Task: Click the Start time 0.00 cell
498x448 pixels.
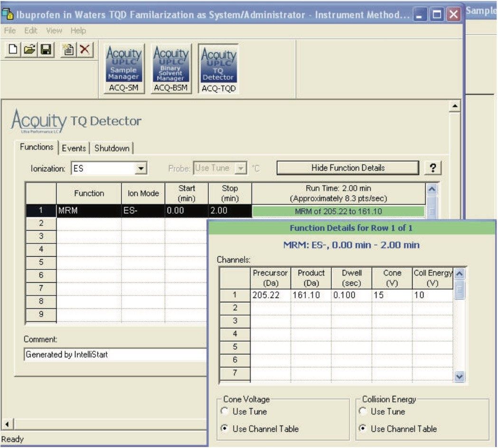Action: pos(187,211)
